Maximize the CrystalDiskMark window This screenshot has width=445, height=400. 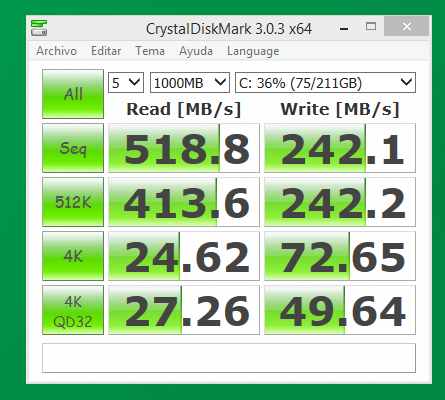click(371, 26)
